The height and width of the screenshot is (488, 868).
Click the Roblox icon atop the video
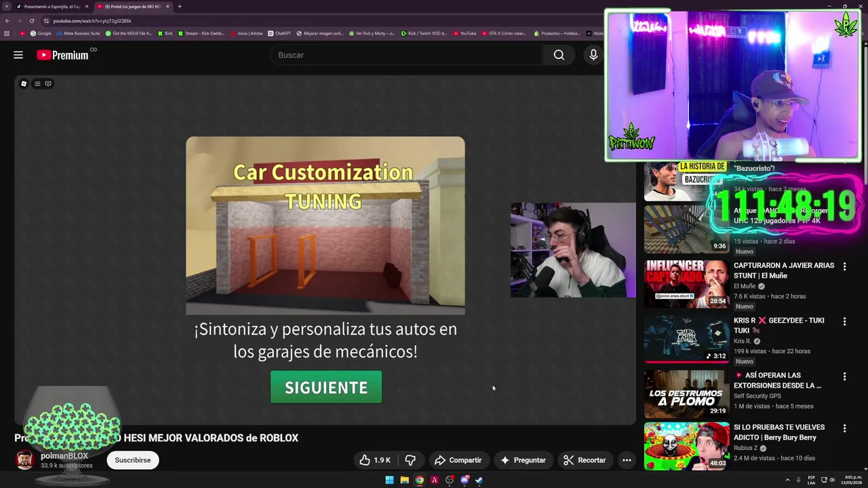(24, 83)
